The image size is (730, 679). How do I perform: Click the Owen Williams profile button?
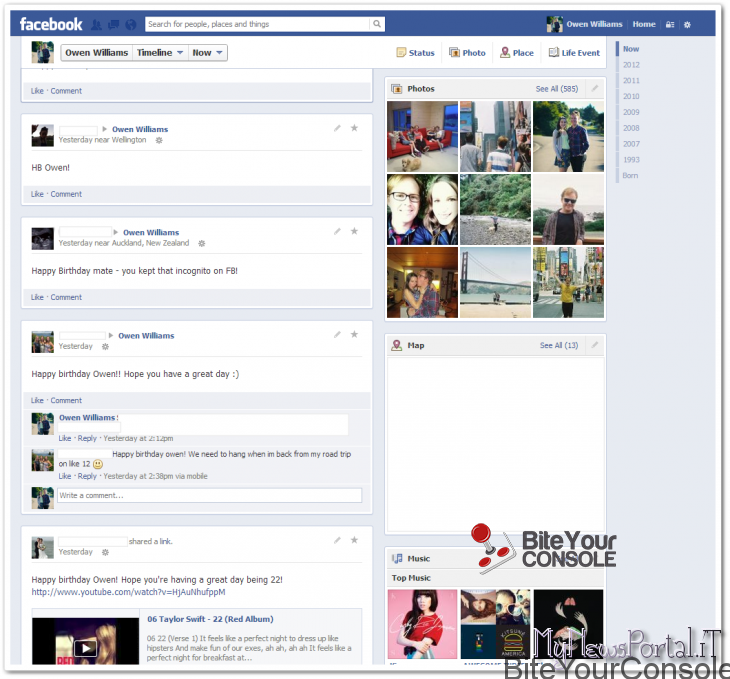(x=96, y=53)
